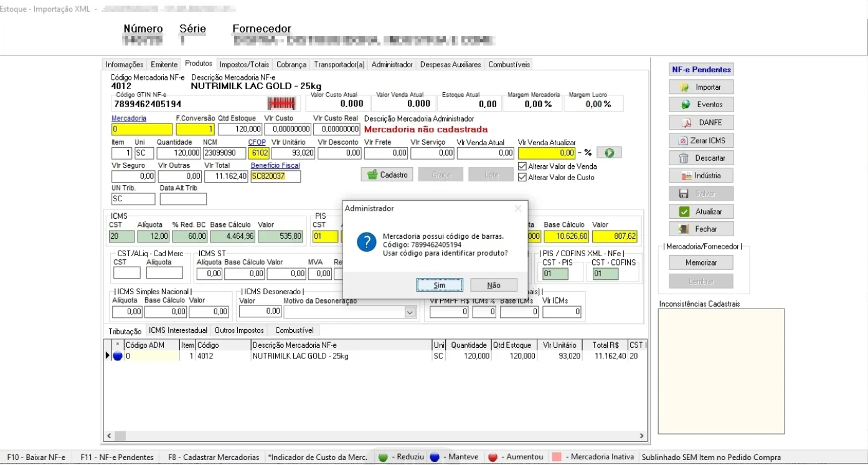
Task: Click the F.Conversão input field
Action: 196,129
